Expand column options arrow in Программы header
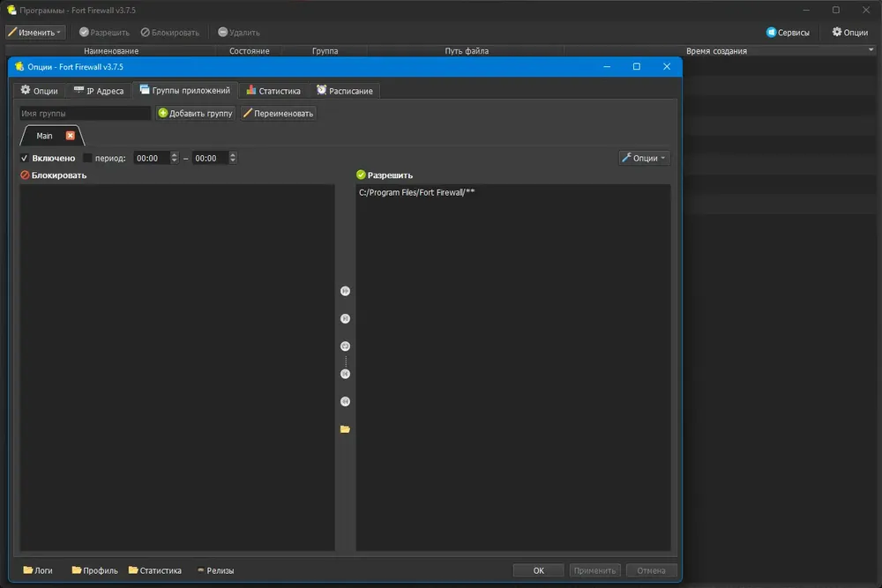882x588 pixels. coord(871,50)
